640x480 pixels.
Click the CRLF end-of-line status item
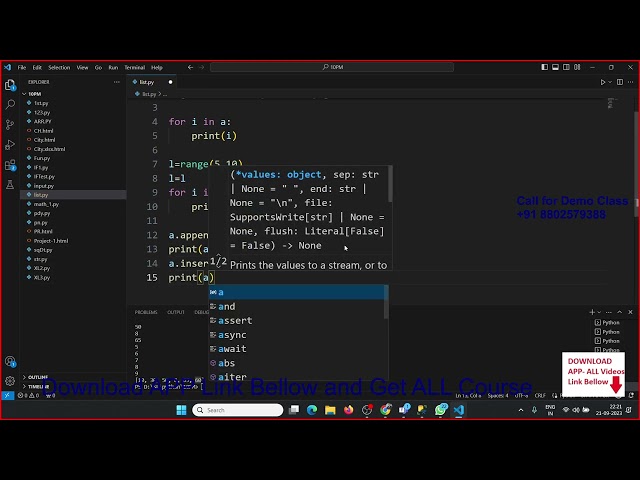[x=540, y=396]
